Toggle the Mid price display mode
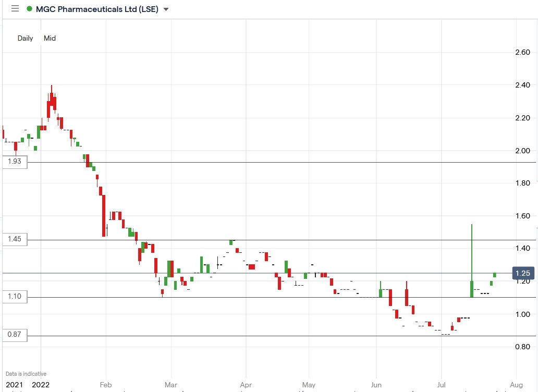 click(50, 38)
